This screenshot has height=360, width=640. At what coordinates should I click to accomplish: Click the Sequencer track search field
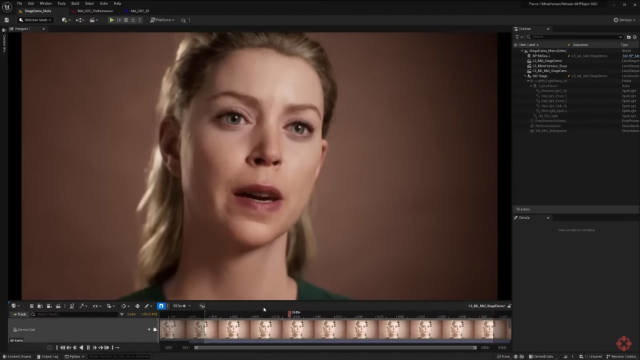77,314
